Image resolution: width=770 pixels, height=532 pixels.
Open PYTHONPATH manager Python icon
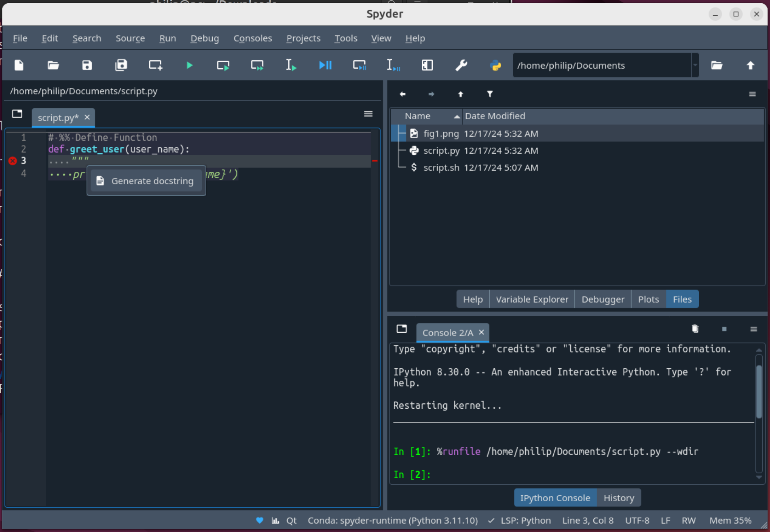[495, 65]
